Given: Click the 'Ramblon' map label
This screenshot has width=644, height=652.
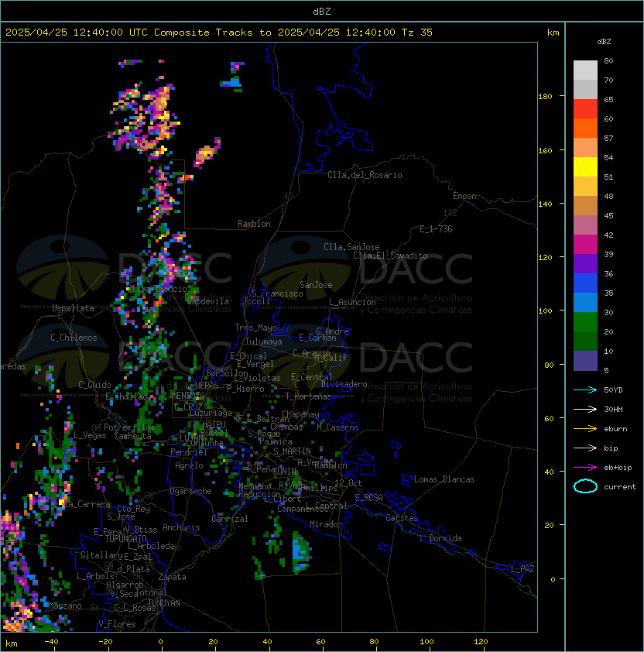Looking at the screenshot, I should 254,224.
